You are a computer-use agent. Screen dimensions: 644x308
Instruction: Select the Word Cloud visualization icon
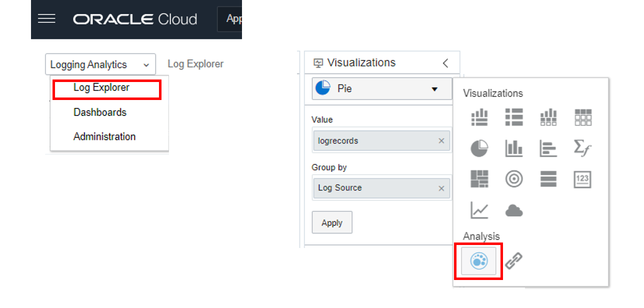pos(514,210)
